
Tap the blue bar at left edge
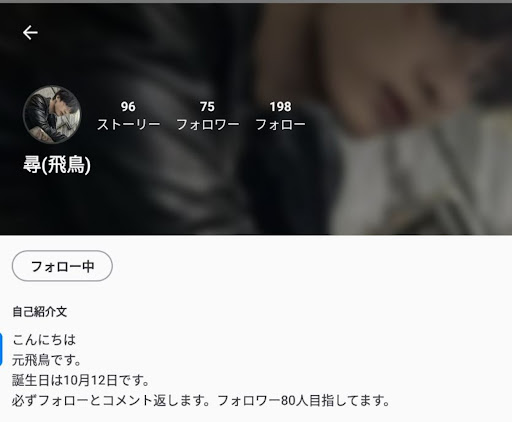[x=1, y=349]
